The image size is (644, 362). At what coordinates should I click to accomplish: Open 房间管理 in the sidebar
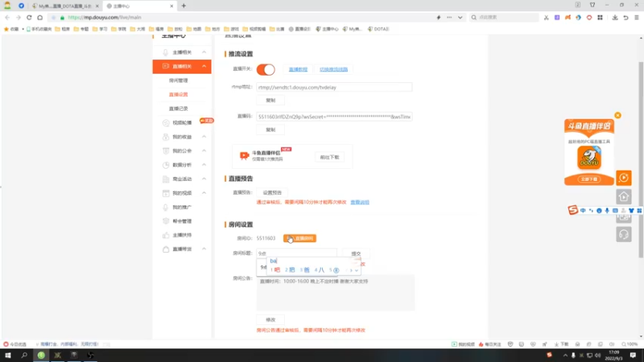(178, 80)
